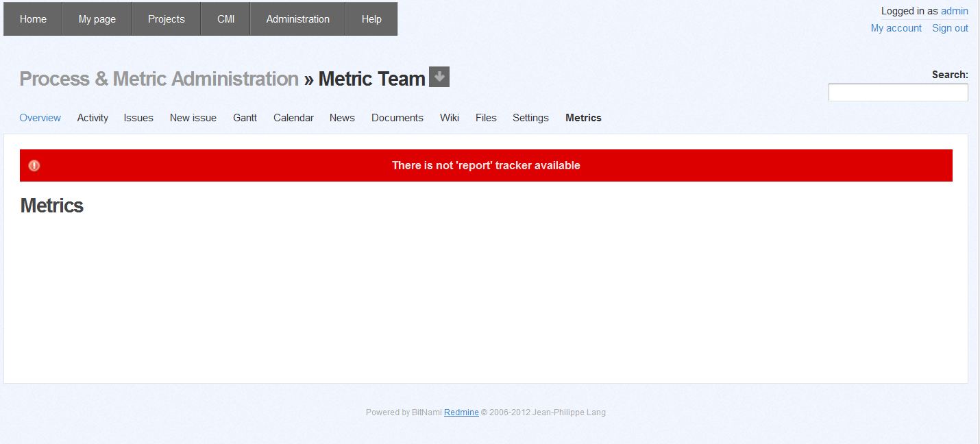Open the Files tab
Viewport: 980px width, 444px height.
coord(486,118)
